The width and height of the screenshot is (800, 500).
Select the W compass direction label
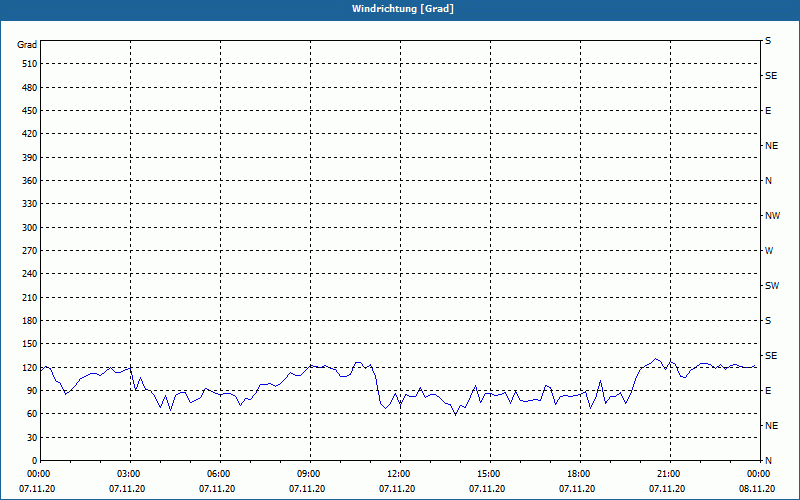(769, 251)
